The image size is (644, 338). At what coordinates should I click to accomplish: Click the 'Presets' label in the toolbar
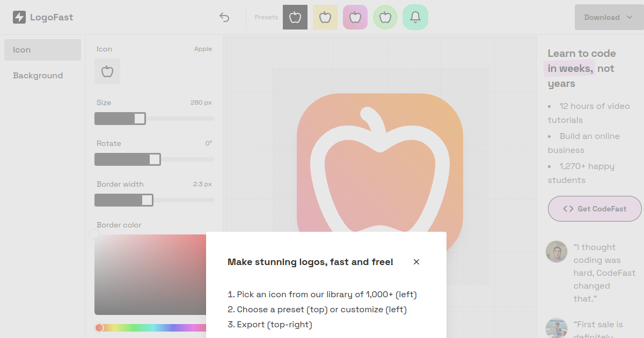point(266,17)
